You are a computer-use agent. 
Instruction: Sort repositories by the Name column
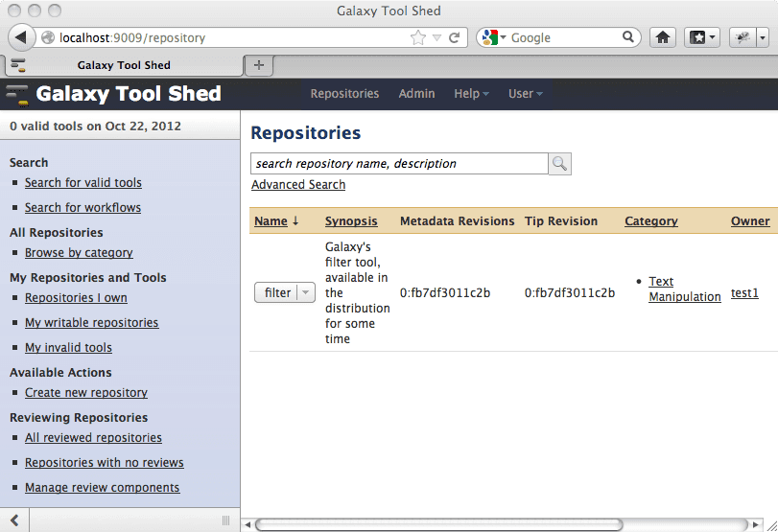[x=271, y=221]
